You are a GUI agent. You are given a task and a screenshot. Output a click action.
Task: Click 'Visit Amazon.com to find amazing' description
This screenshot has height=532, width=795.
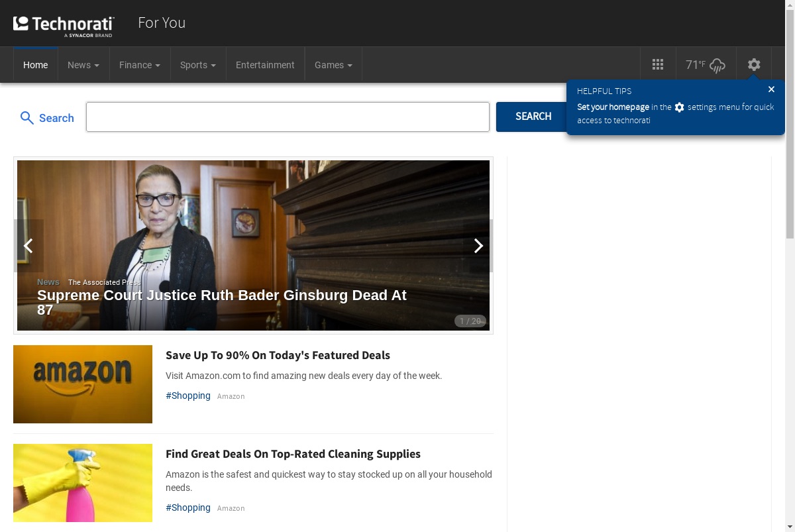click(x=303, y=376)
